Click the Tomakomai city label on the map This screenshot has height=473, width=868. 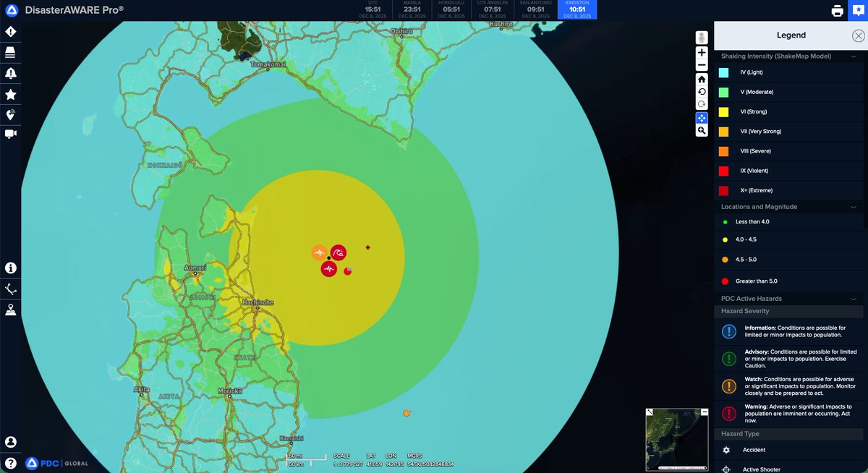tap(268, 64)
